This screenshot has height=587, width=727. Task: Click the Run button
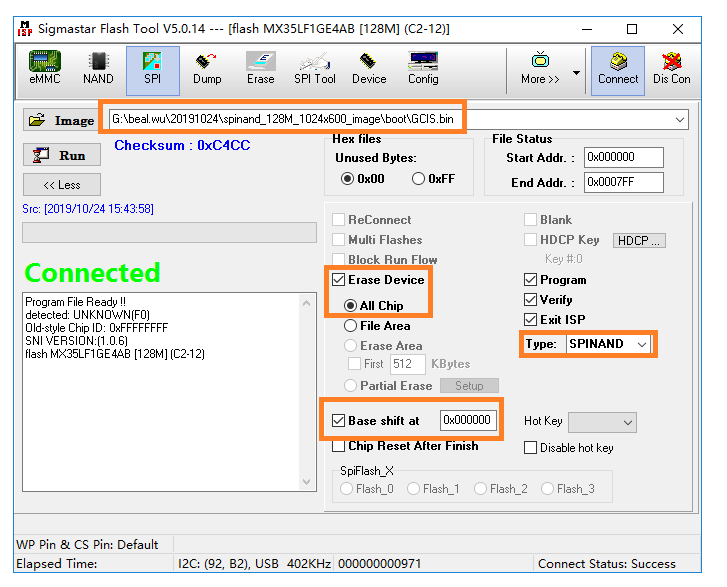click(x=62, y=155)
